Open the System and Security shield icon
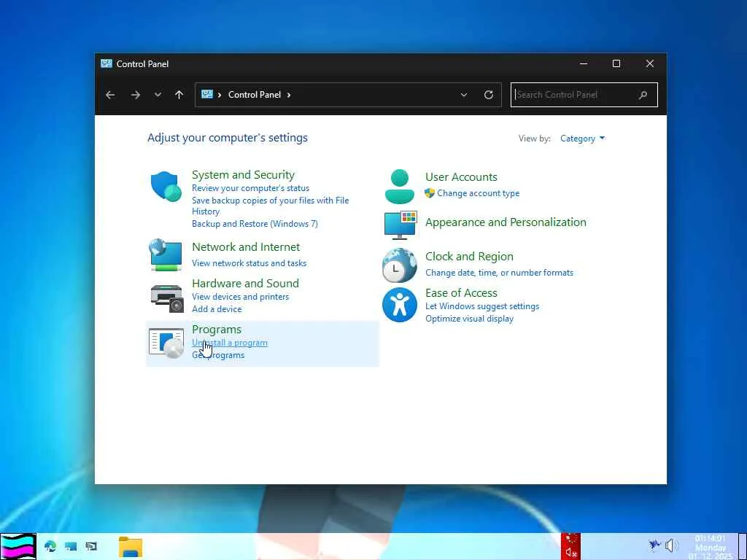 [166, 187]
